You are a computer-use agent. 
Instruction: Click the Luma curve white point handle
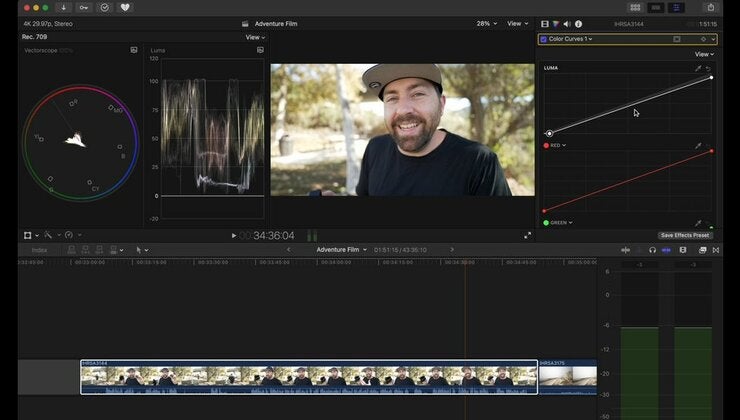pyautogui.click(x=711, y=77)
